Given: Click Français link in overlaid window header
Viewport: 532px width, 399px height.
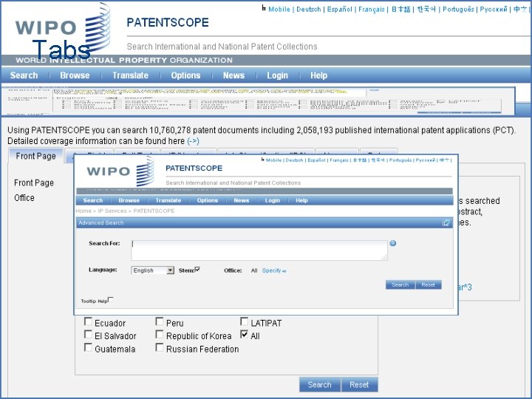Looking at the screenshot, I should tap(339, 160).
